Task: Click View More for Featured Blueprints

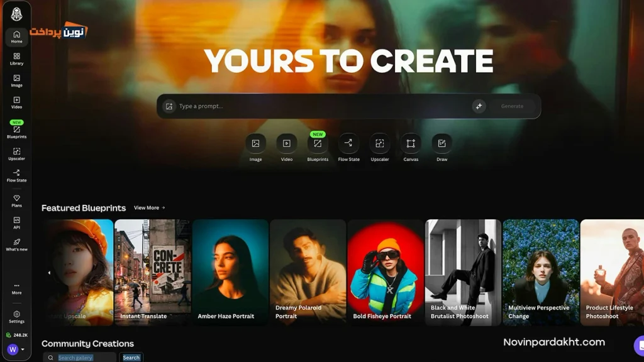Action: tap(150, 207)
